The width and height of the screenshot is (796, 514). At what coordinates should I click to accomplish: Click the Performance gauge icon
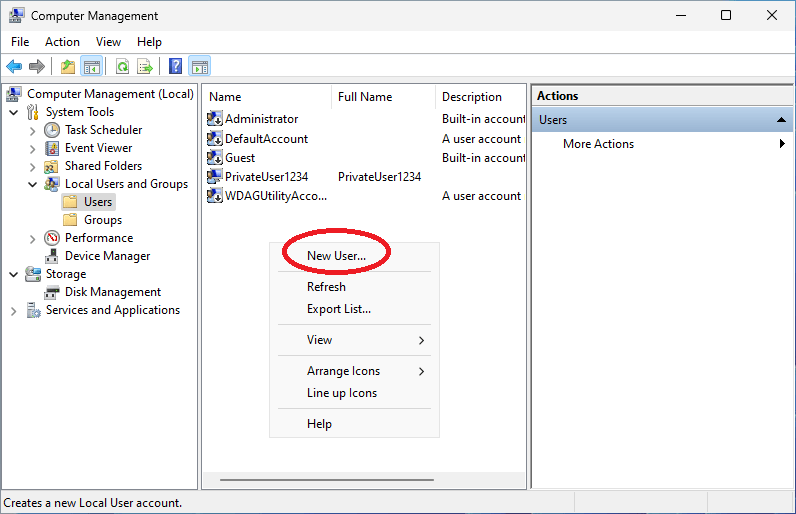(x=52, y=238)
